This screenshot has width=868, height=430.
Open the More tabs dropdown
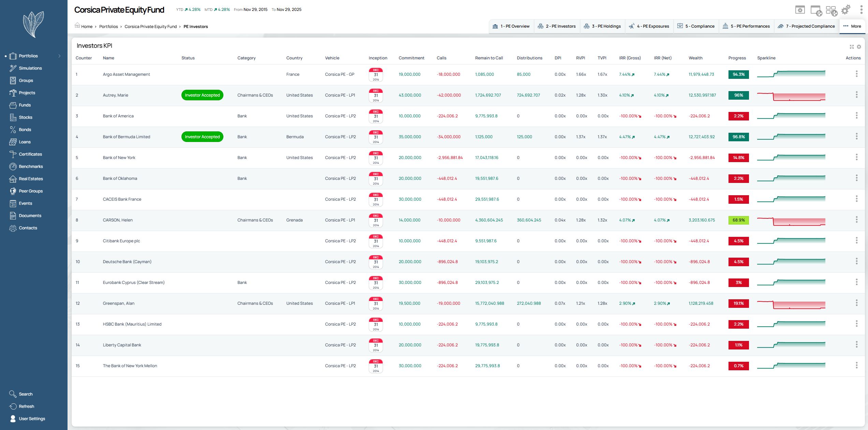(852, 26)
